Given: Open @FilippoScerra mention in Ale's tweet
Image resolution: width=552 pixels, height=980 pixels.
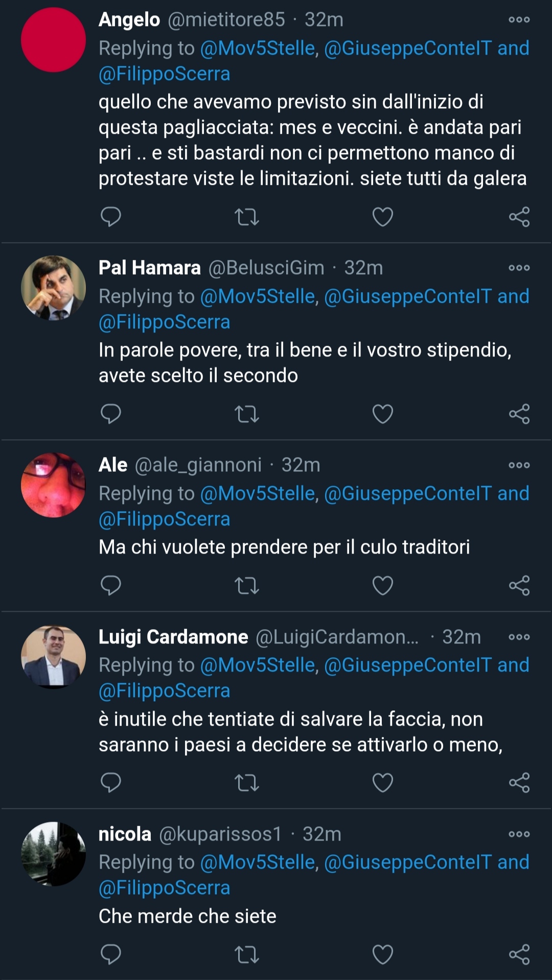Looking at the screenshot, I should [x=165, y=519].
